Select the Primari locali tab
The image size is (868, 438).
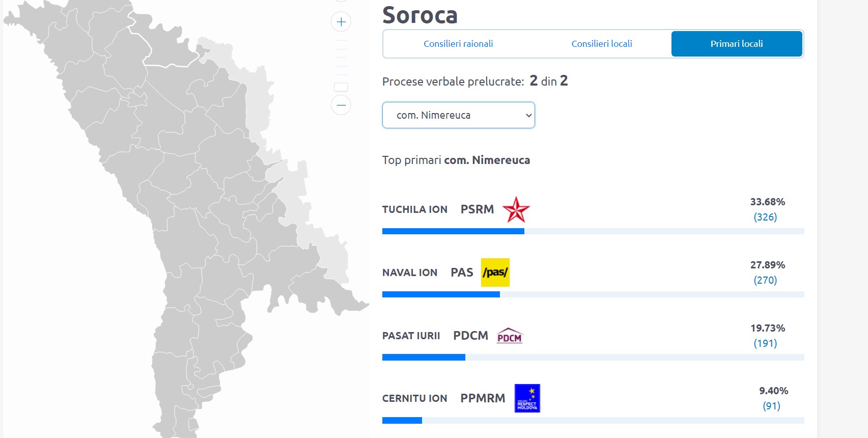coord(737,44)
